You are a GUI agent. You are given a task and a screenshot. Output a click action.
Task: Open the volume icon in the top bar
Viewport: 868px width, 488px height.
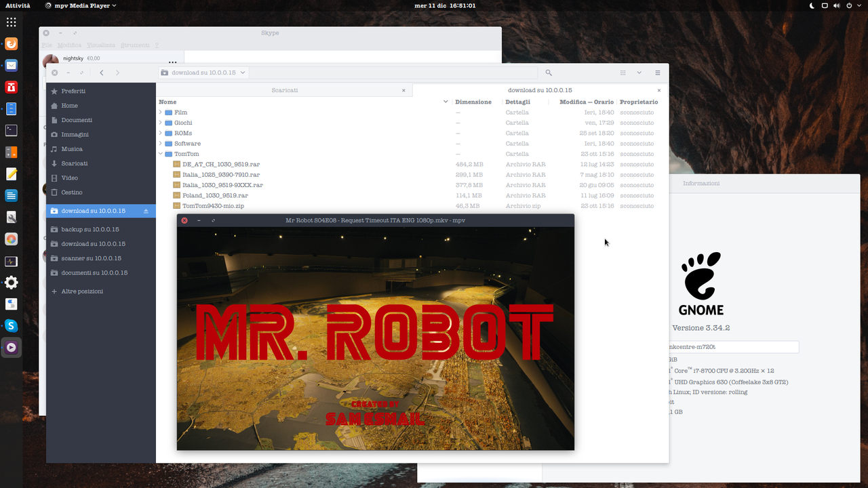[x=837, y=5]
